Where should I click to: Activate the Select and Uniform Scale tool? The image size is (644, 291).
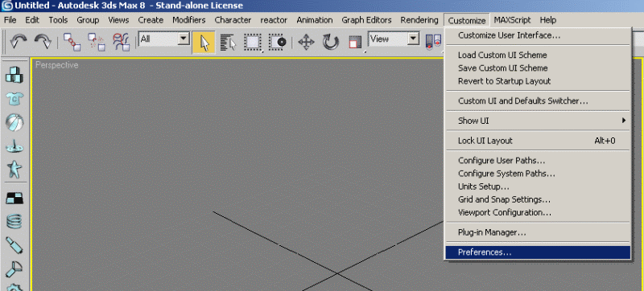tap(355, 43)
